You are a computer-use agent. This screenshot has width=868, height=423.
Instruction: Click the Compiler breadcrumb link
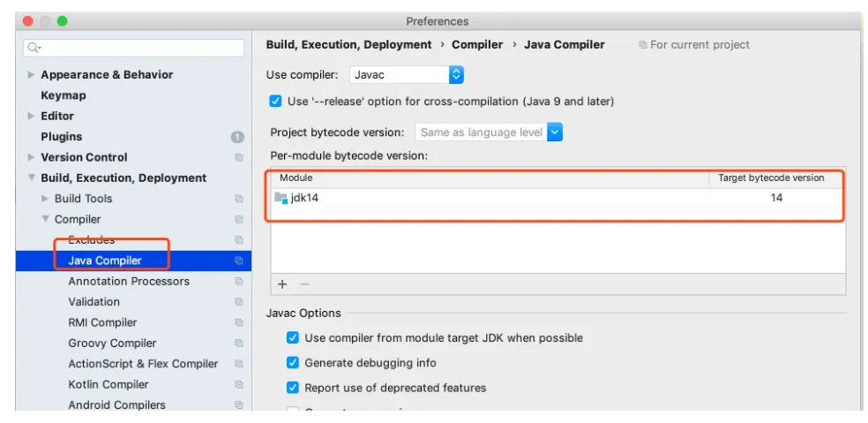pyautogui.click(x=477, y=45)
